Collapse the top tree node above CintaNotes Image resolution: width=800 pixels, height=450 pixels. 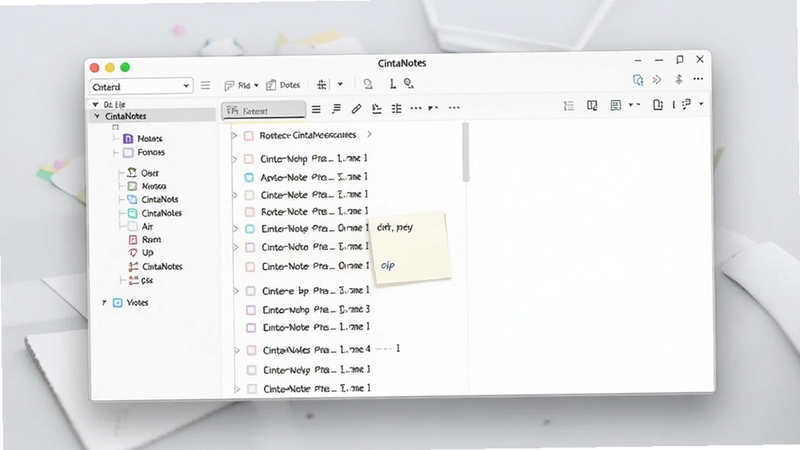[95, 104]
